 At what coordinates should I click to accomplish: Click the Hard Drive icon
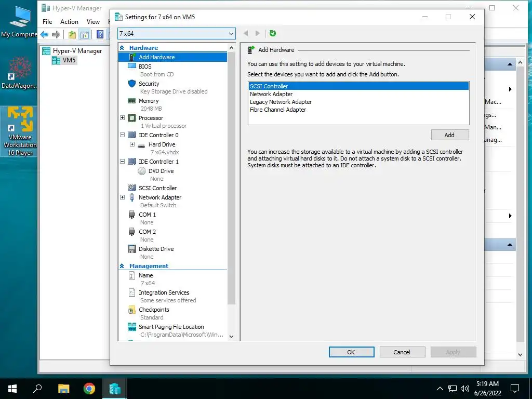(x=141, y=145)
